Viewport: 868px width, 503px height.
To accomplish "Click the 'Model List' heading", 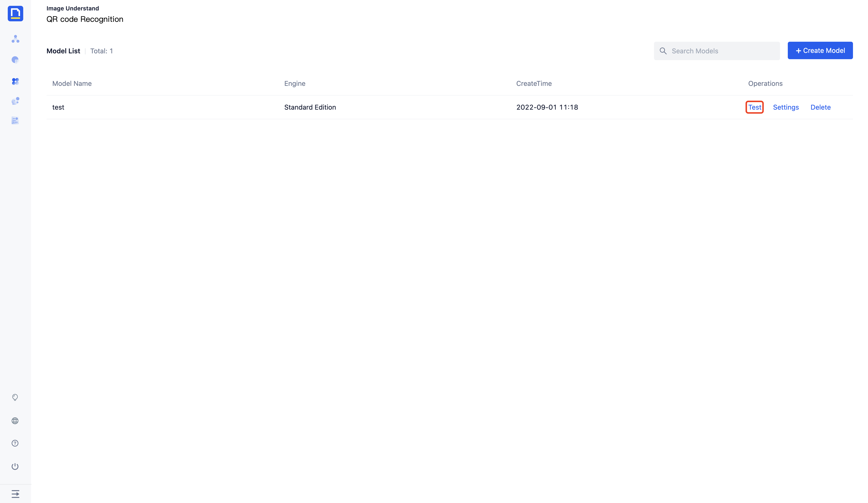I will click(x=63, y=51).
